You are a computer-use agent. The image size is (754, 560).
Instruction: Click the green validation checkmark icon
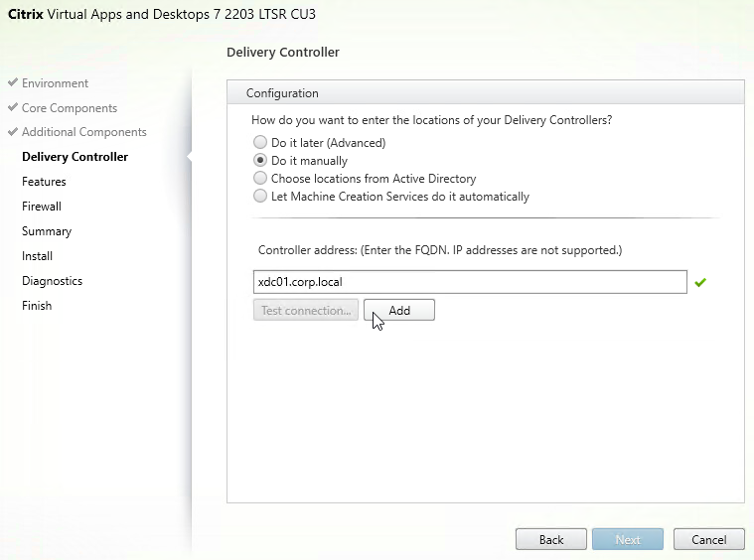(700, 283)
